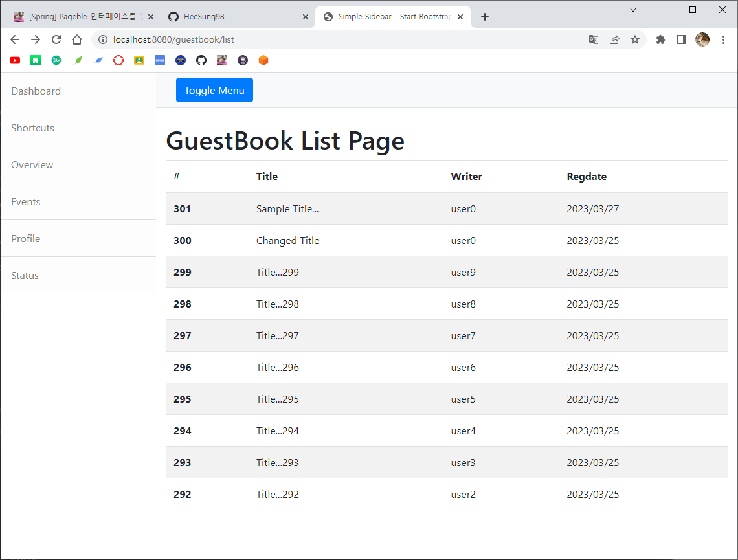Click the Toggle Menu button
This screenshot has height=560, width=738.
[215, 90]
